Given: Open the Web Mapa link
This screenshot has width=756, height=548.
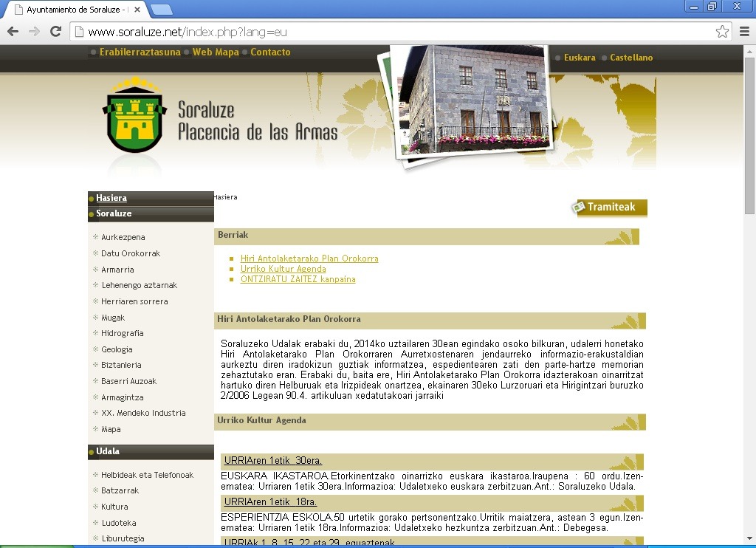Looking at the screenshot, I should pyautogui.click(x=215, y=52).
